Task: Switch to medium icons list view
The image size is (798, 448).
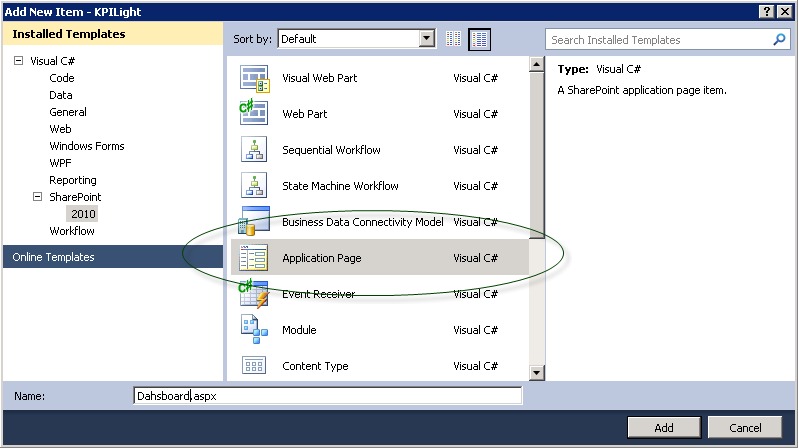Action: [x=479, y=39]
